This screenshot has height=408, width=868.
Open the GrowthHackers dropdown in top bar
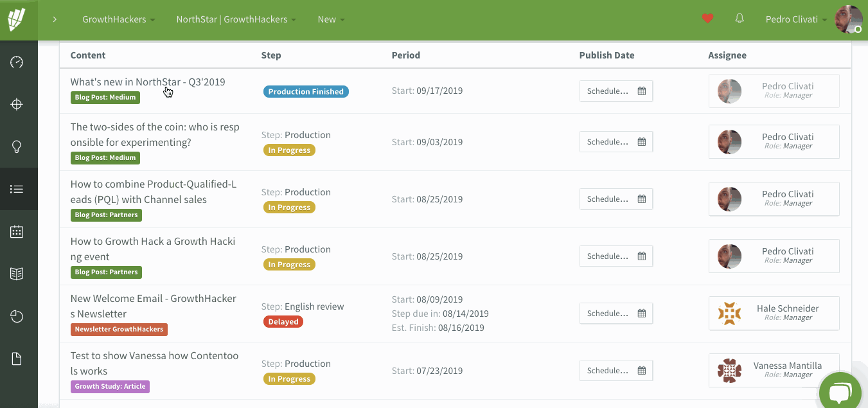[x=118, y=19]
